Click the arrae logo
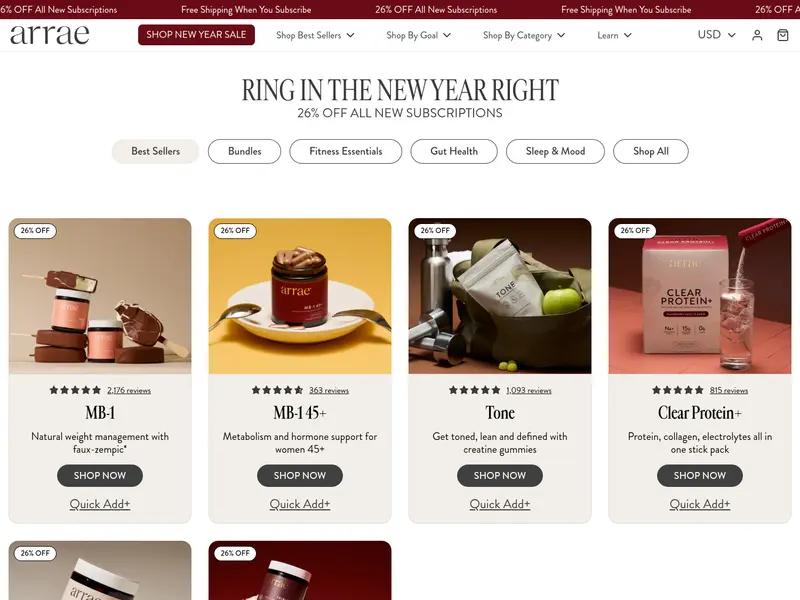 pyautogui.click(x=49, y=34)
